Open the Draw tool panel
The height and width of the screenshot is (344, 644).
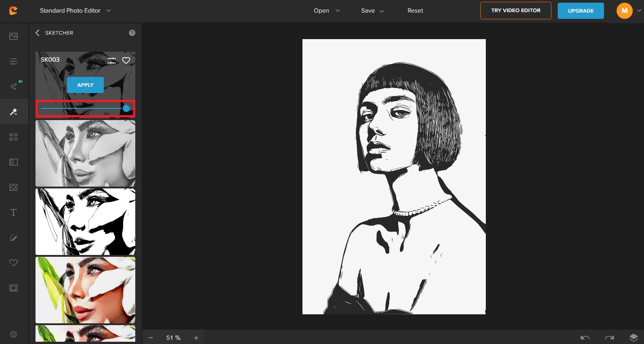point(13,238)
